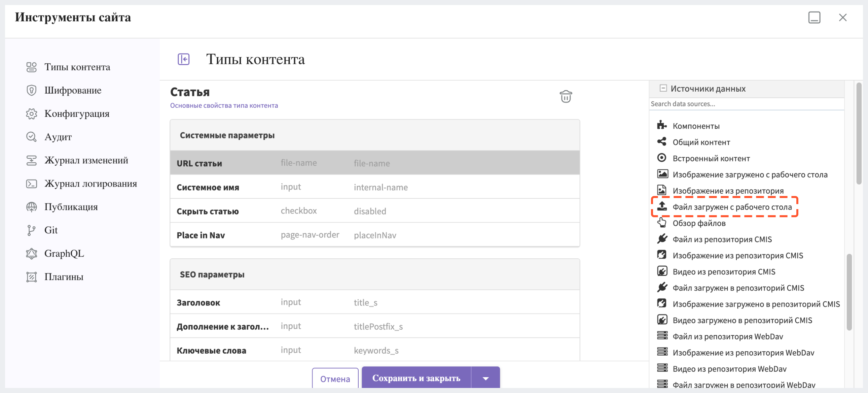Minimize the Инструменты сайта dialog
The width and height of the screenshot is (868, 393).
[814, 17]
